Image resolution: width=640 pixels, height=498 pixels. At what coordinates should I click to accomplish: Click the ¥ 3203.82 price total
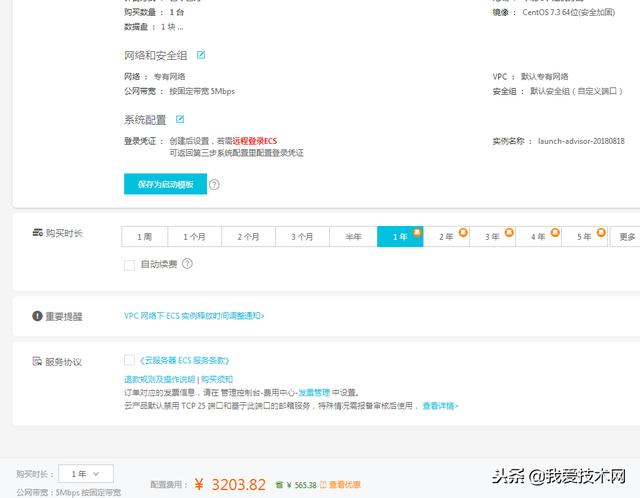tap(230, 485)
